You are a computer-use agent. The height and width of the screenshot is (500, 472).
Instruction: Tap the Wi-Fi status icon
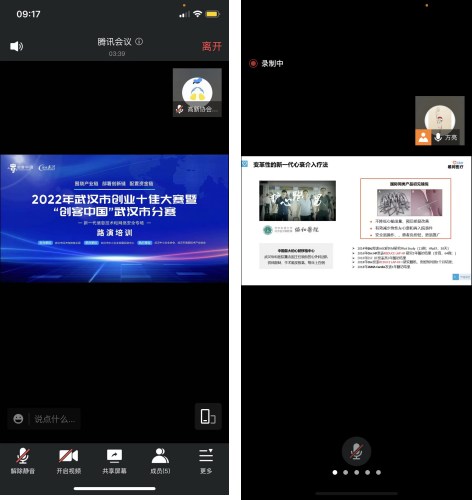(198, 14)
